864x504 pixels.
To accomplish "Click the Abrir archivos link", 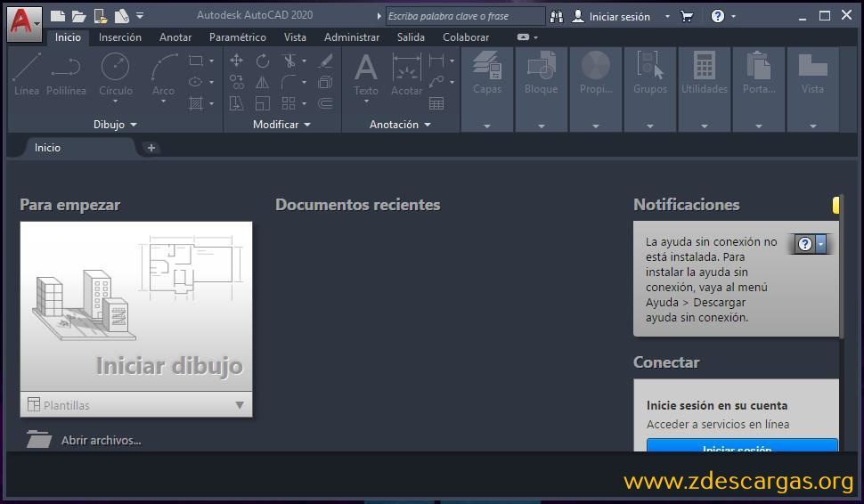I will (x=101, y=440).
